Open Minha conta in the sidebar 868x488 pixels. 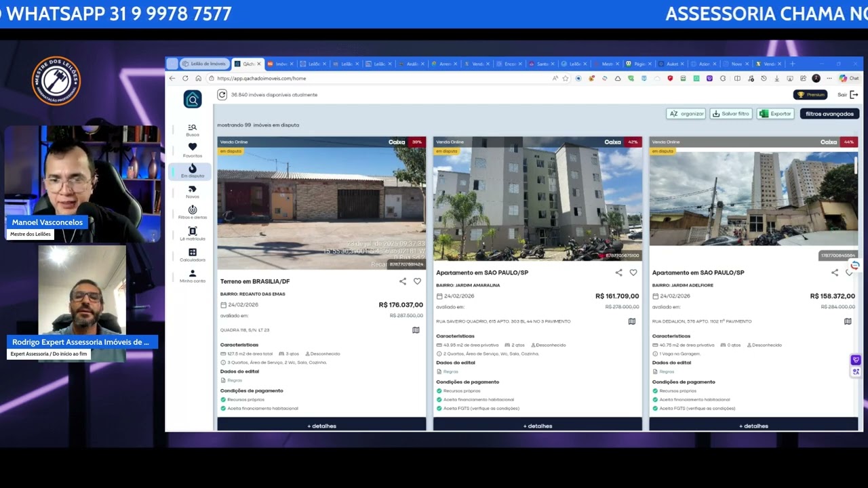pos(193,276)
